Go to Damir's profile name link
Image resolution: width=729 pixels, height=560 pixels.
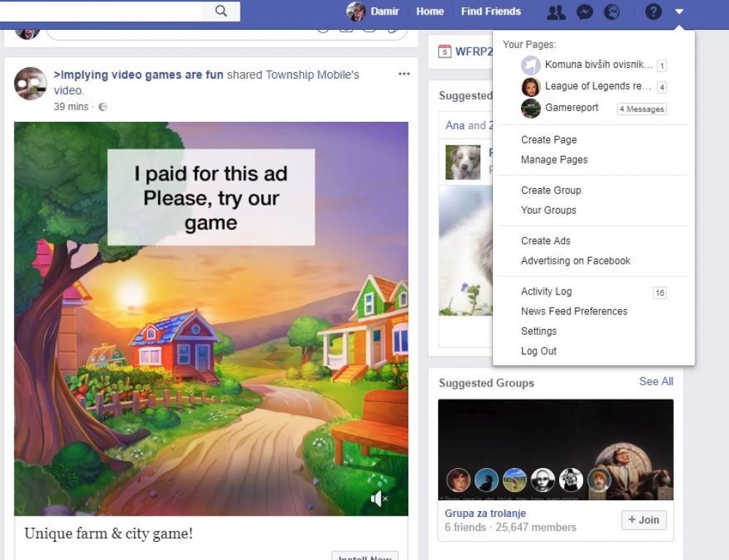tap(384, 11)
